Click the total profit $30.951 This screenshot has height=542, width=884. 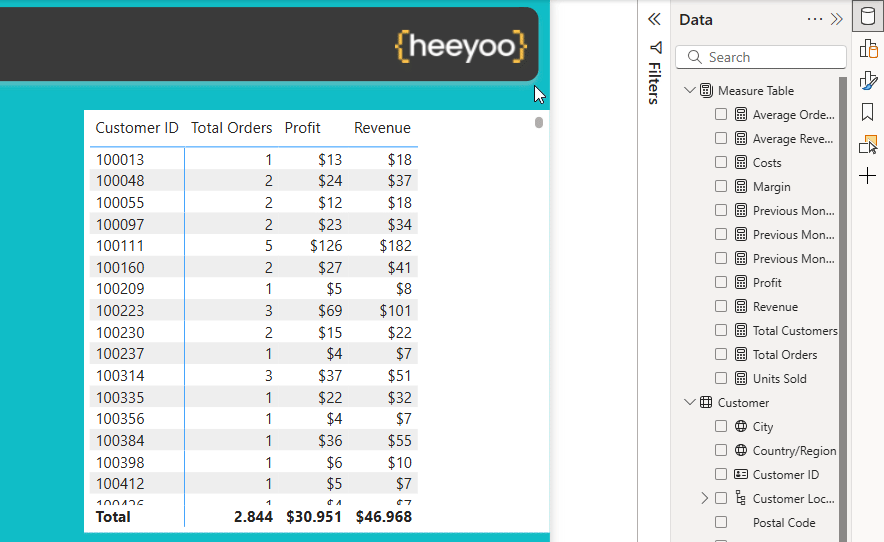point(313,517)
